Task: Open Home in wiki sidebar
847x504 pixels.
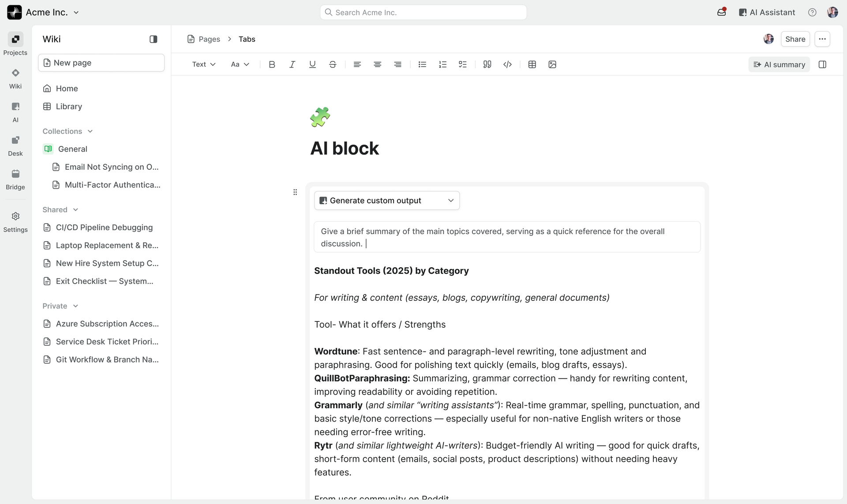Action: (x=101, y=89)
